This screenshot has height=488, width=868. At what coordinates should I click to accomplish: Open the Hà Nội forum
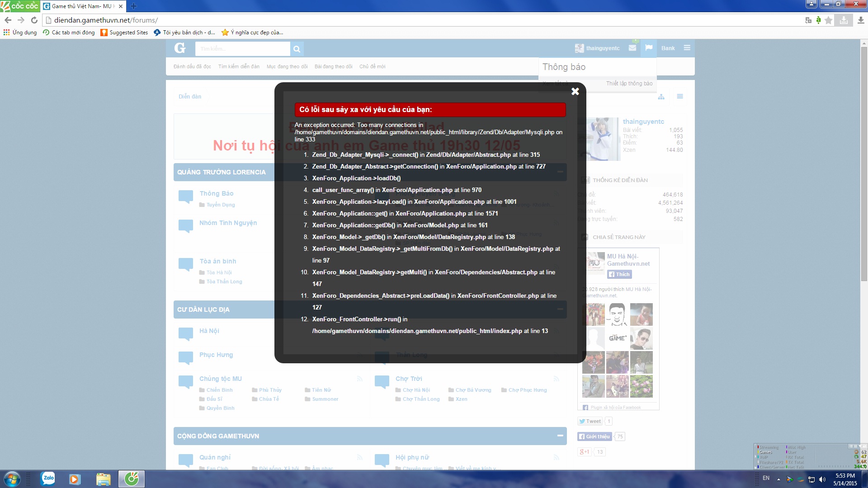[x=209, y=331]
